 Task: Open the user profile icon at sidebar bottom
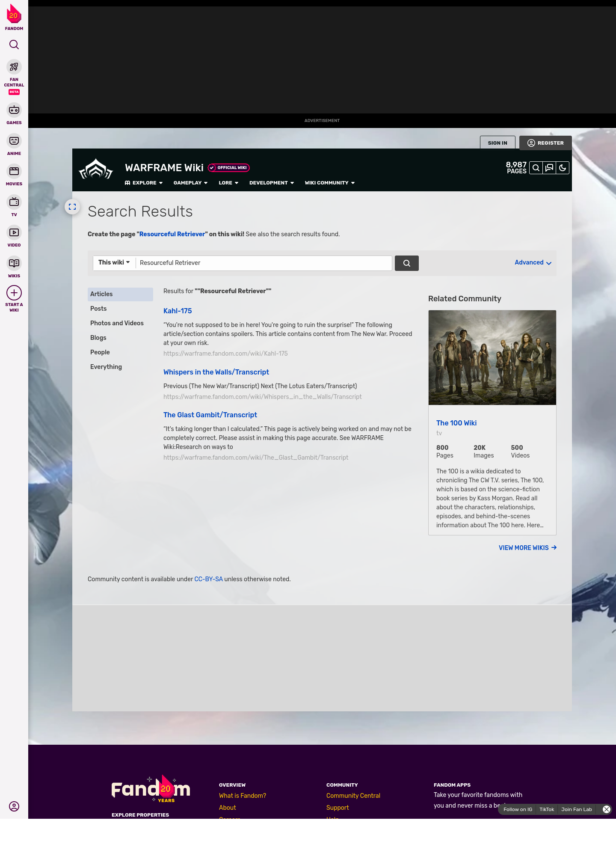[14, 806]
